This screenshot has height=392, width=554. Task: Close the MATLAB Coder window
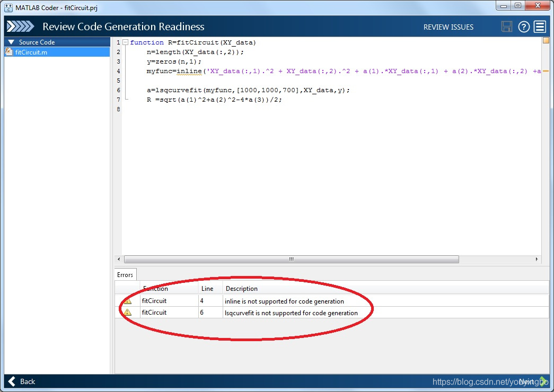tap(538, 5)
